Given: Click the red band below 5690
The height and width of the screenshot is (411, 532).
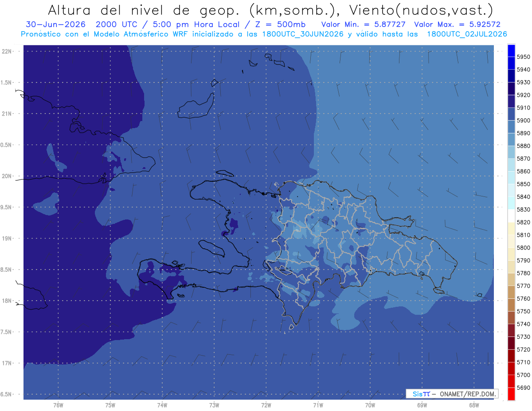Looking at the screenshot, I should pos(511,394).
